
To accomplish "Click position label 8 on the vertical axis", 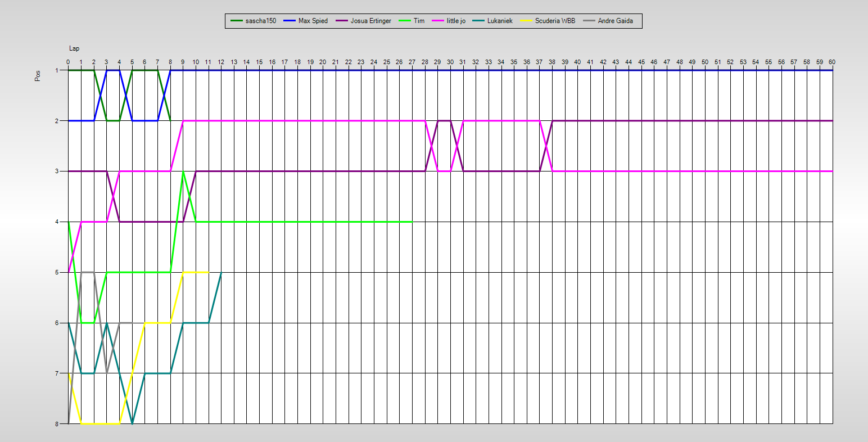I will click(57, 423).
